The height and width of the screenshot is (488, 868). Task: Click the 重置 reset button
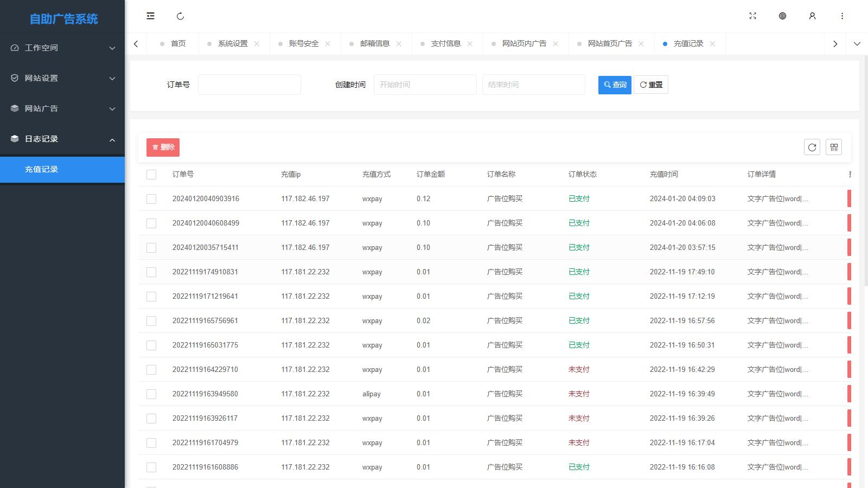(x=651, y=85)
